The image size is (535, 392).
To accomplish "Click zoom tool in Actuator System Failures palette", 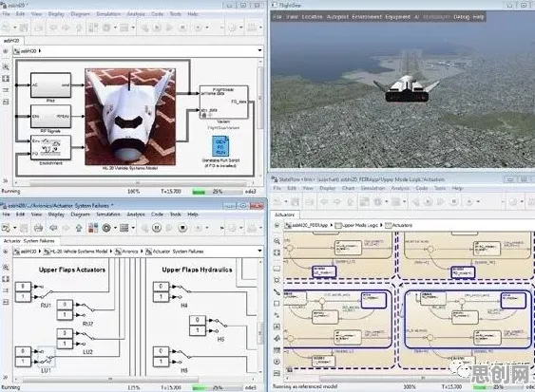I will [x=6, y=268].
